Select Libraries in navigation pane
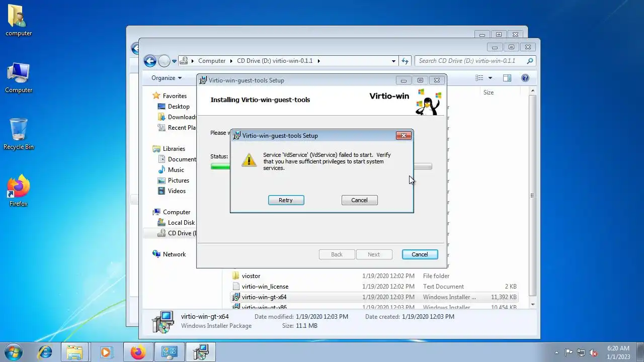The width and height of the screenshot is (644, 362). click(x=174, y=149)
